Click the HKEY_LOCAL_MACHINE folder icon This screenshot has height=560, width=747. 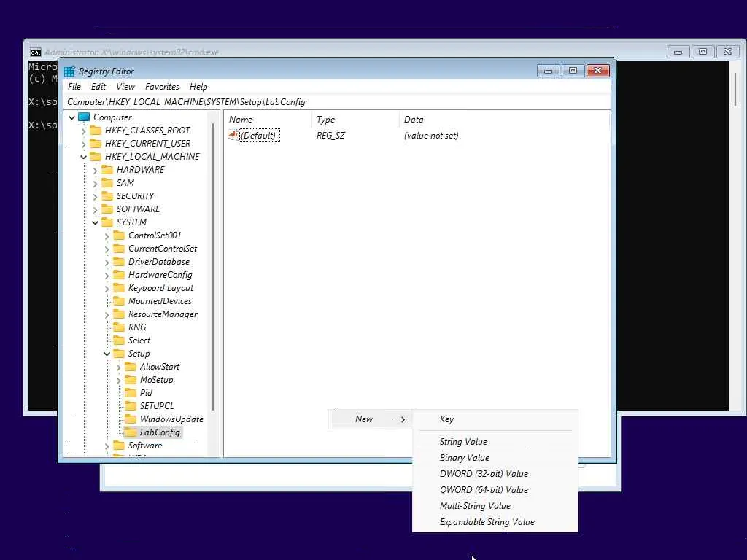coord(96,157)
